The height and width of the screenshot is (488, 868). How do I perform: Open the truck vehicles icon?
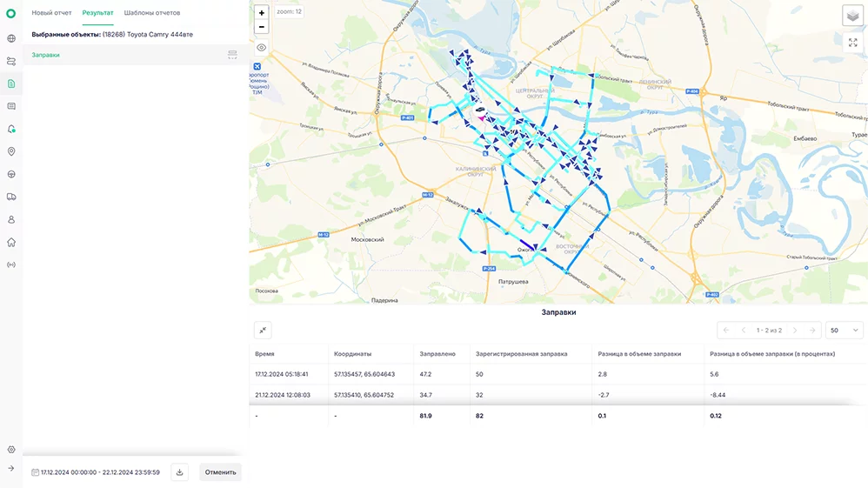(11, 197)
